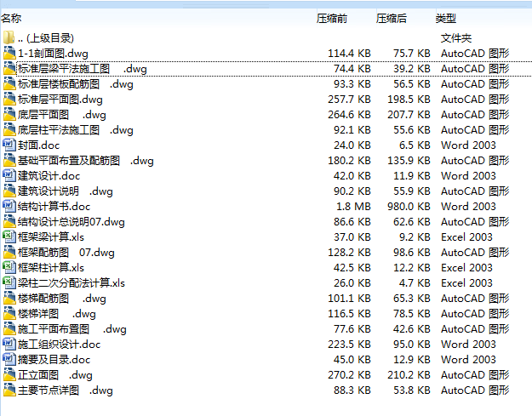Screen dimensions: 532x416
Task: Click the icon of 施工平面布置图 .dwg
Action: pyautogui.click(x=9, y=328)
